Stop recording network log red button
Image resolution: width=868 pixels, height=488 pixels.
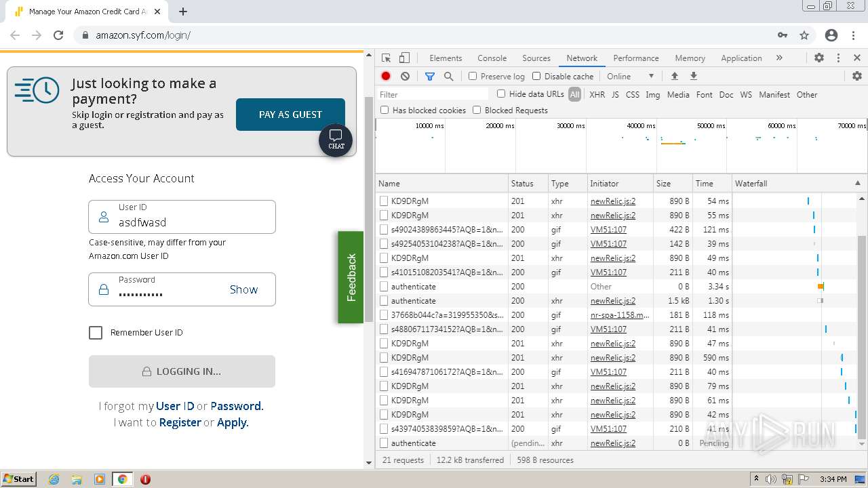(386, 77)
